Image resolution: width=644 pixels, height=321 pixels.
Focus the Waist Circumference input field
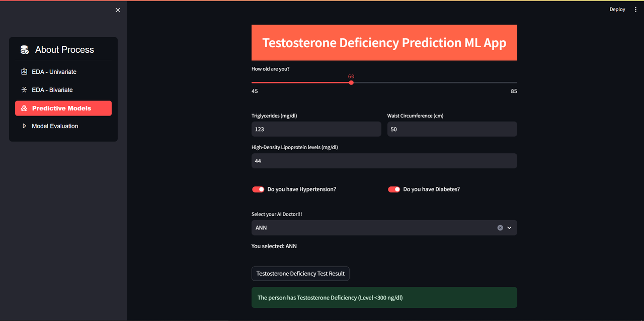pos(452,129)
